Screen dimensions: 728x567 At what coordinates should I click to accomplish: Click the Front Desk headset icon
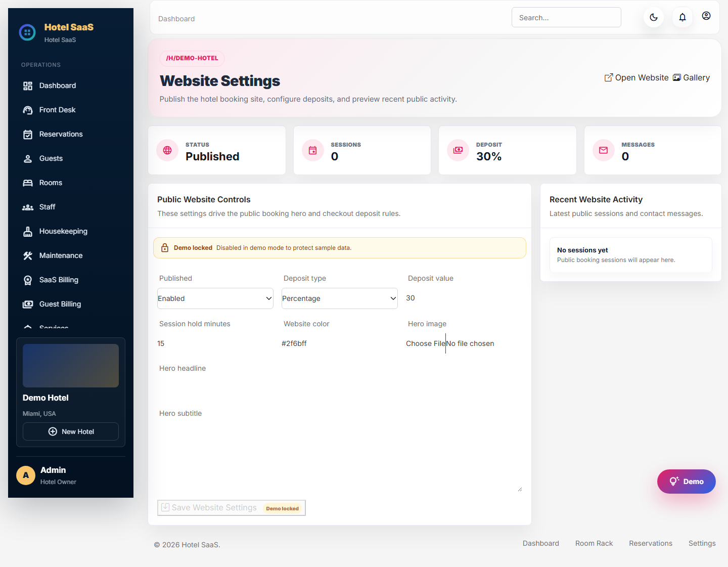tap(28, 110)
